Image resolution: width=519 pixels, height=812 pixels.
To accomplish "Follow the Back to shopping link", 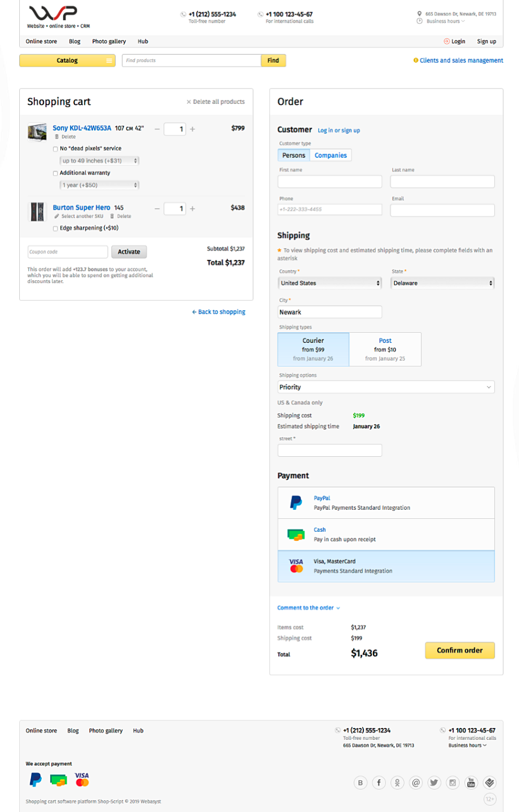I will click(219, 312).
